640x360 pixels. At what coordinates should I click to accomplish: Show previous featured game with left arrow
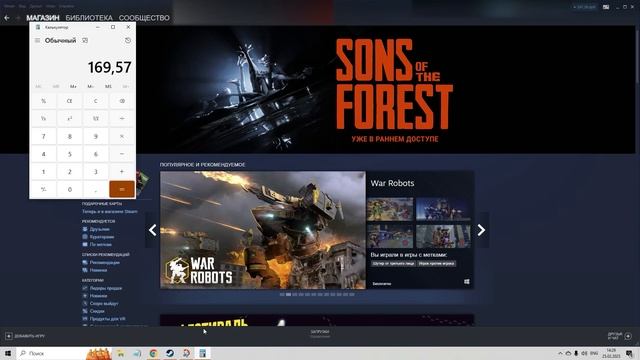pyautogui.click(x=152, y=230)
